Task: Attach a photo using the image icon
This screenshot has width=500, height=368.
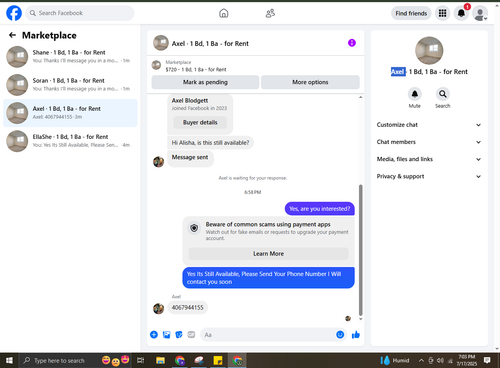Action: click(x=166, y=335)
